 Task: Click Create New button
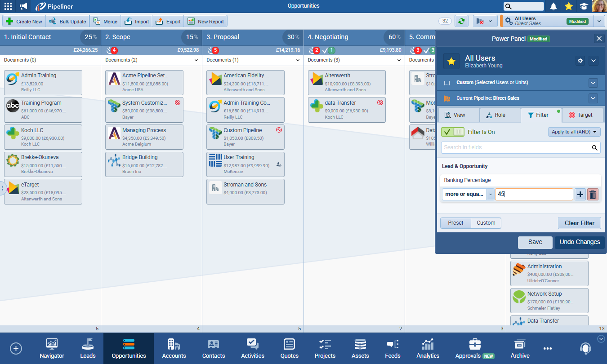[23, 21]
